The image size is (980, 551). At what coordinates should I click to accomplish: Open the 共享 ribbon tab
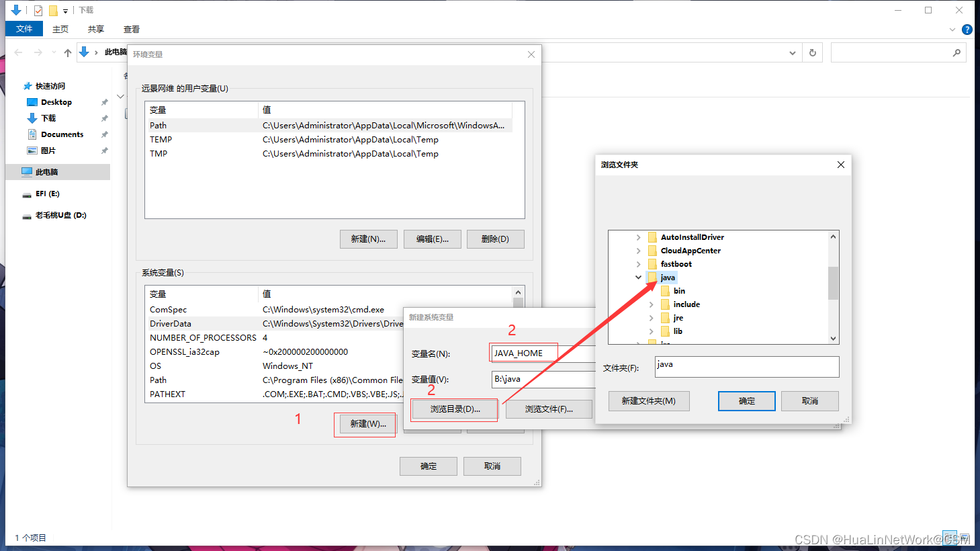click(96, 29)
